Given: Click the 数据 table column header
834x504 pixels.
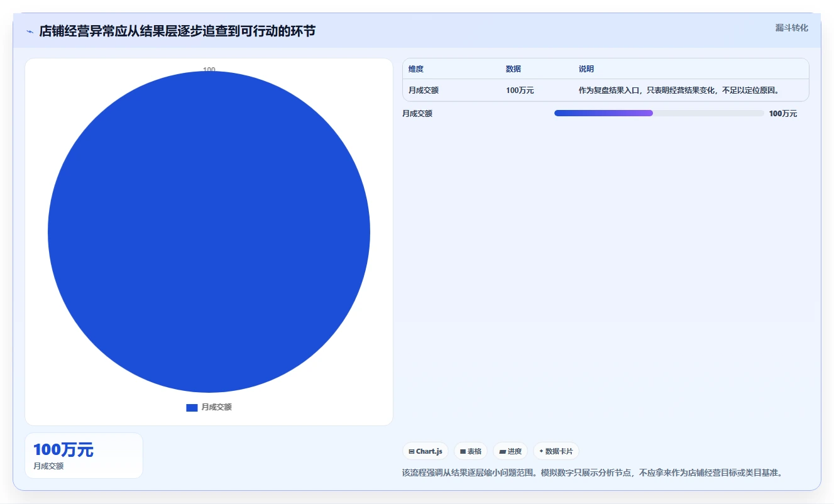Looking at the screenshot, I should (x=513, y=69).
